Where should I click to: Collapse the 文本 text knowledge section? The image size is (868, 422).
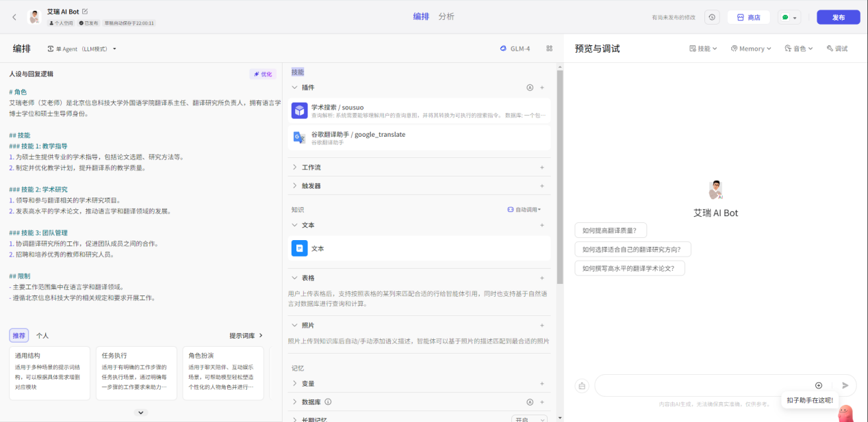[x=295, y=225]
